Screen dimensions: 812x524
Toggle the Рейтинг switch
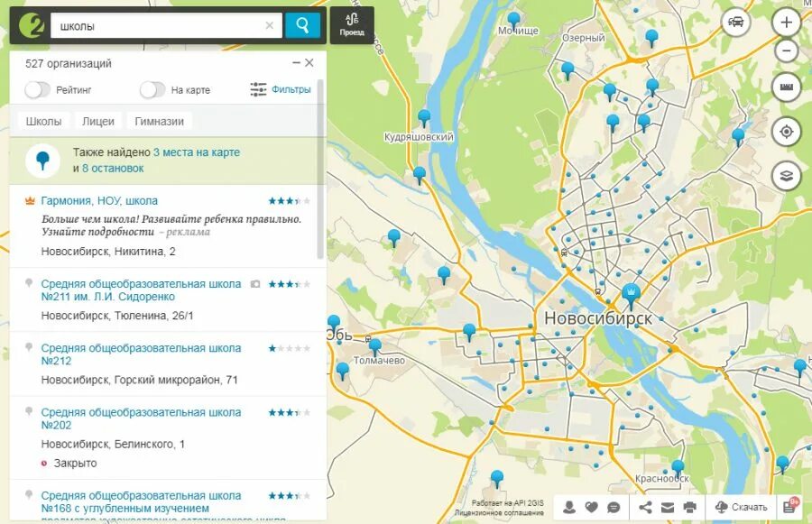[x=37, y=89]
